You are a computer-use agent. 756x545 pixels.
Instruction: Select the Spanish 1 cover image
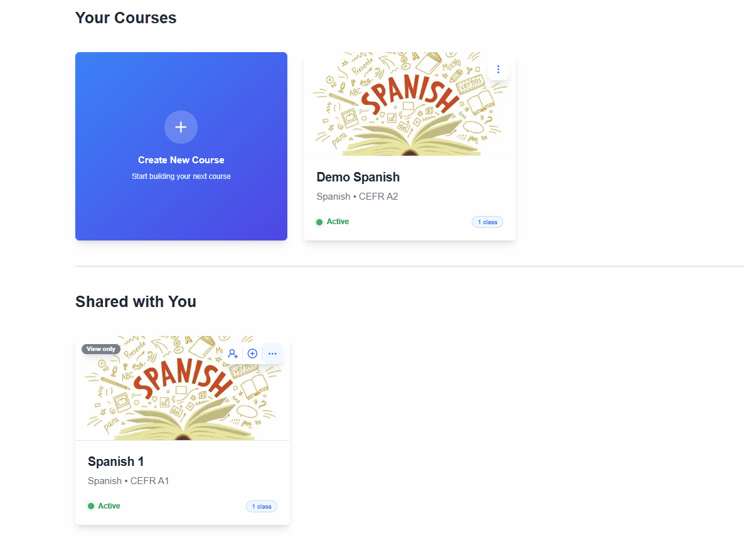183,388
